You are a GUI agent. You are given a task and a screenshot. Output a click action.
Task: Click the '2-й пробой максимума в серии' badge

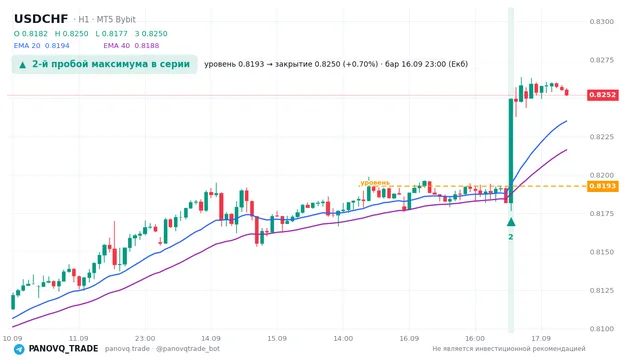click(104, 64)
